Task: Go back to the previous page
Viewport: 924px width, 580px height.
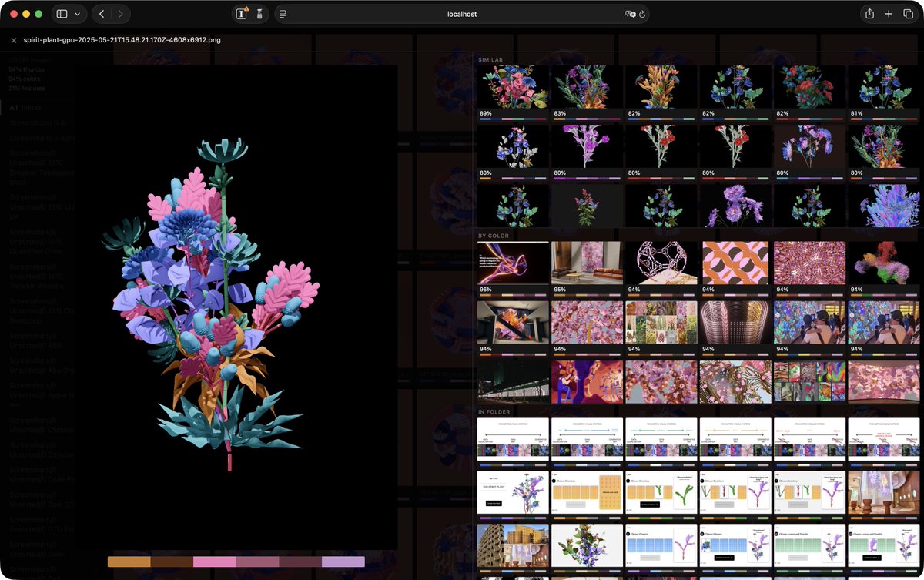Action: tap(102, 14)
